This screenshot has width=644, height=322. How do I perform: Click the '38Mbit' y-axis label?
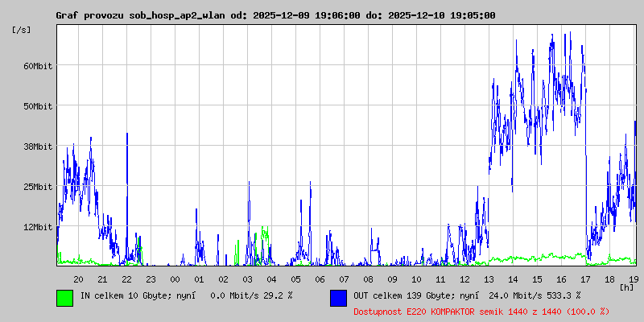tap(38, 147)
